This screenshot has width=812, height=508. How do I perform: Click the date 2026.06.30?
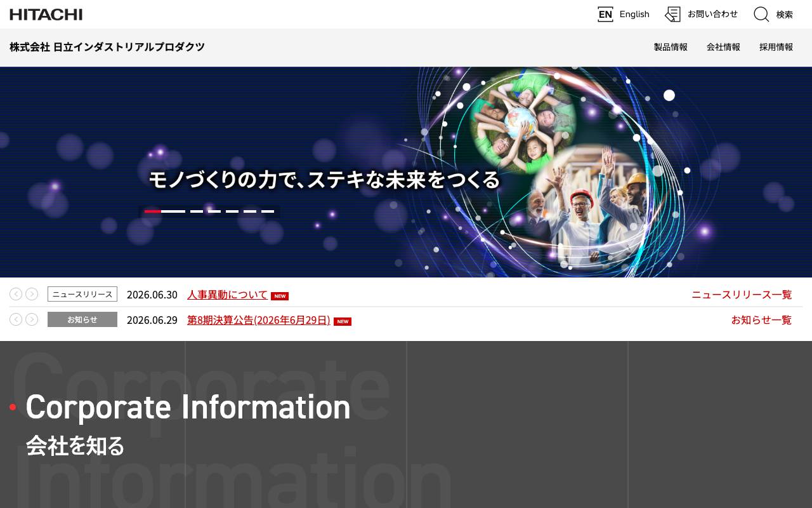coord(152,295)
